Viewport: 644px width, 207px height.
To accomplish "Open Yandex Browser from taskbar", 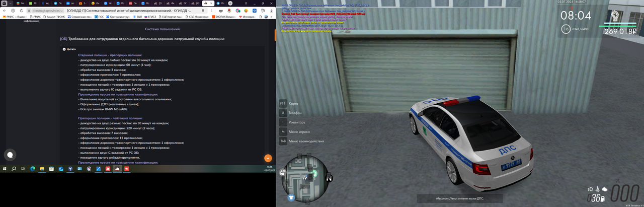I will click(70, 169).
